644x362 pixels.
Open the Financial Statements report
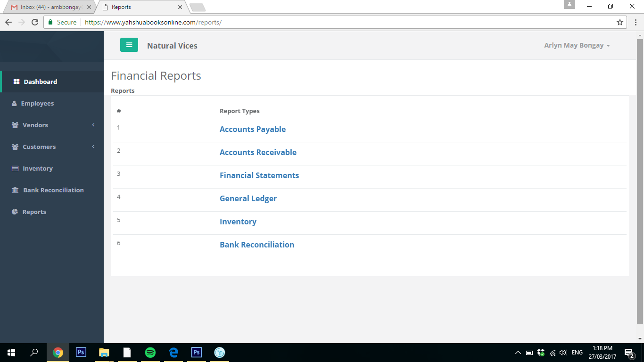tap(259, 175)
